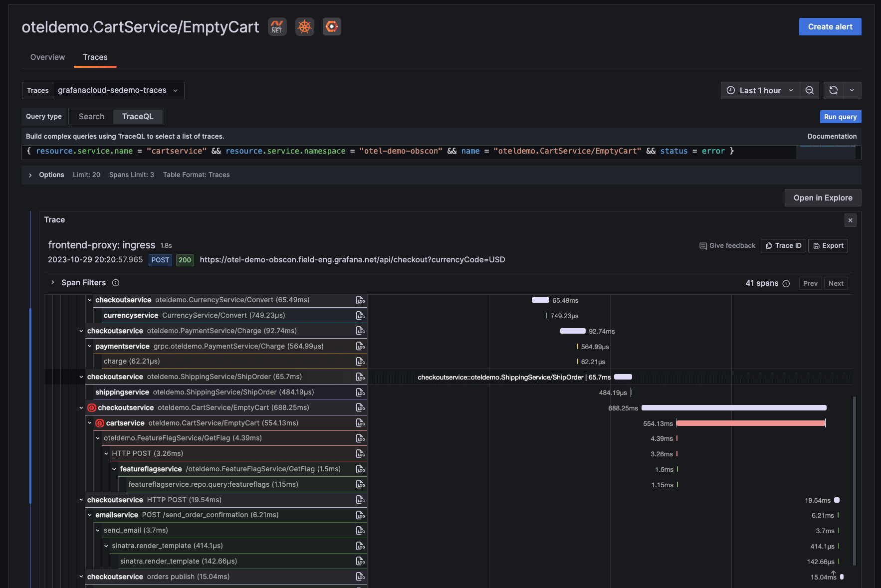The width and height of the screenshot is (881, 588).
Task: Click the OpenTelemetry icon beside the title
Action: pos(331,26)
